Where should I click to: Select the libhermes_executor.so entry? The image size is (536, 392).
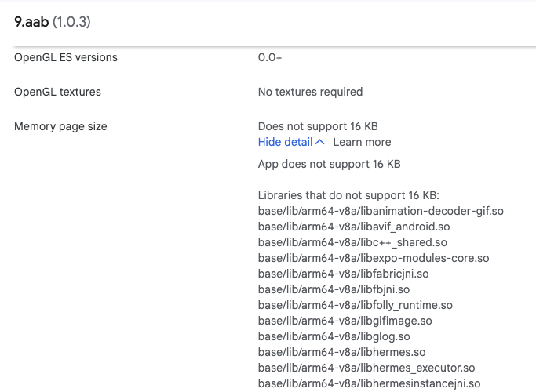(366, 368)
